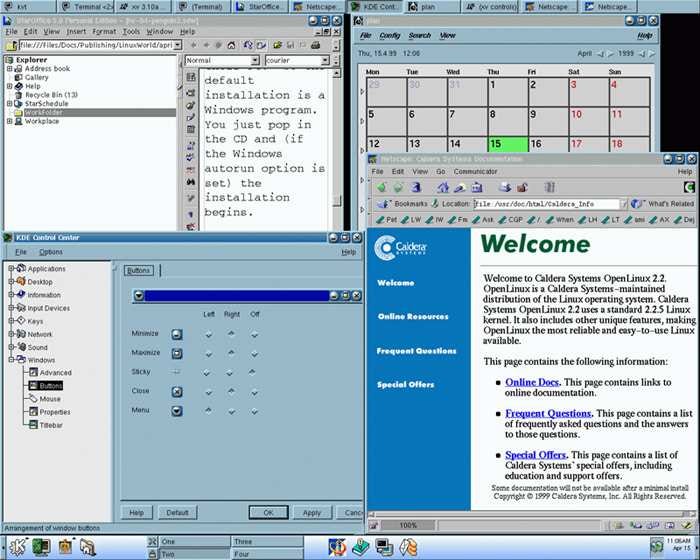Click the Default button in Control Center
This screenshot has width=700, height=560.
coord(177,512)
